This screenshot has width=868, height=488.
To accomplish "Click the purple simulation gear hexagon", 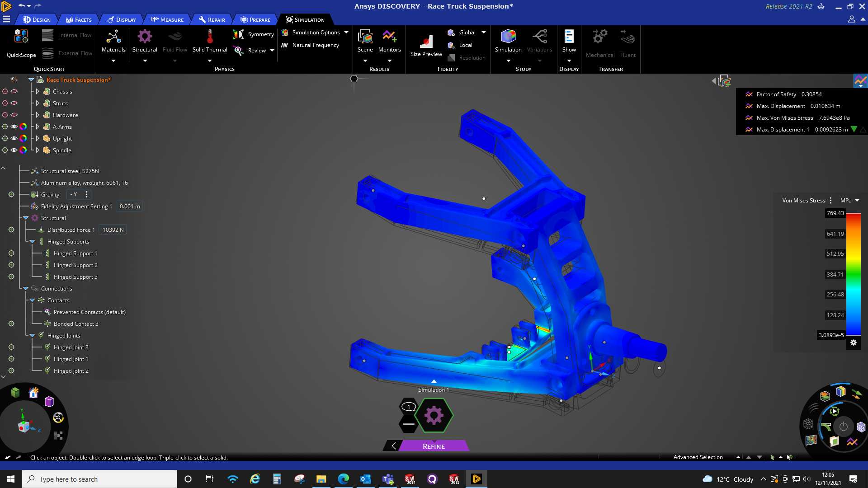I will [434, 415].
